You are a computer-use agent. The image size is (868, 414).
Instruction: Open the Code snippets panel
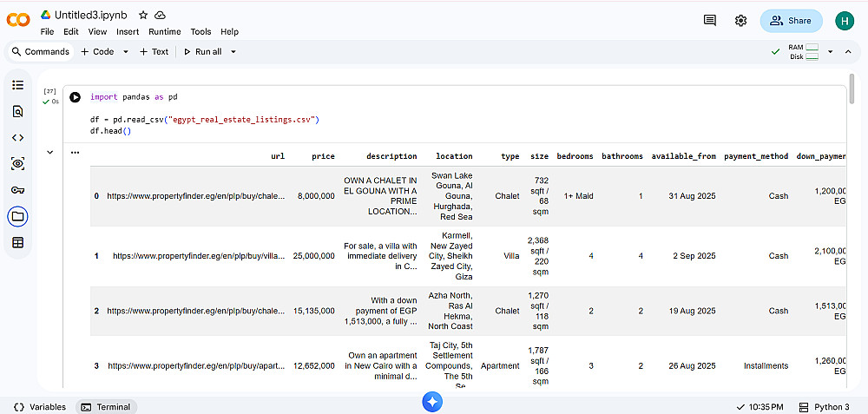tap(18, 137)
